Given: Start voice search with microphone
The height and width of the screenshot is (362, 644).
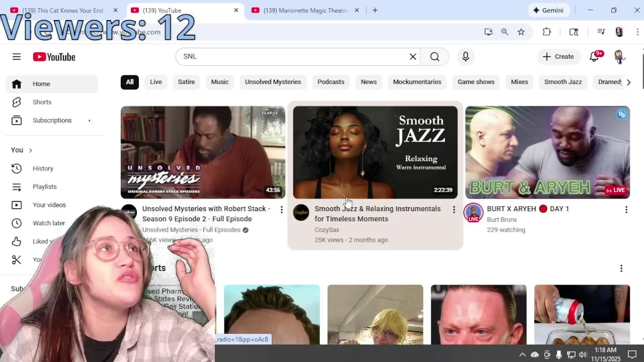Looking at the screenshot, I should point(465,57).
